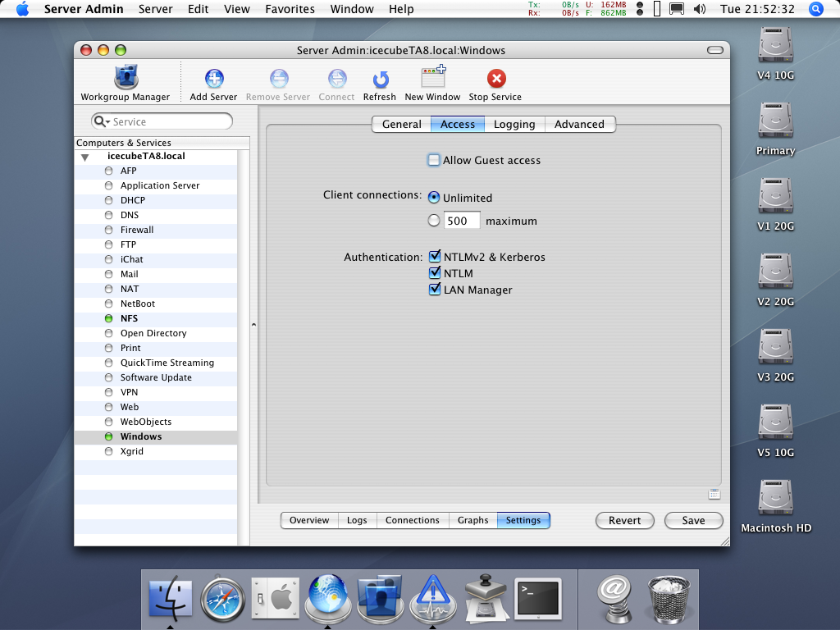
Task: Open the Finder from the Dock
Action: (170, 598)
